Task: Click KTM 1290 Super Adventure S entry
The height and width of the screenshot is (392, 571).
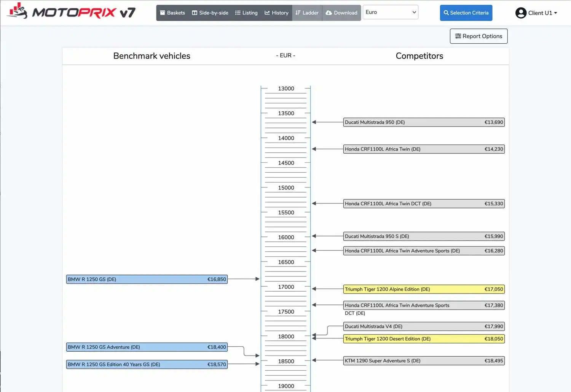Action: [x=424, y=361]
